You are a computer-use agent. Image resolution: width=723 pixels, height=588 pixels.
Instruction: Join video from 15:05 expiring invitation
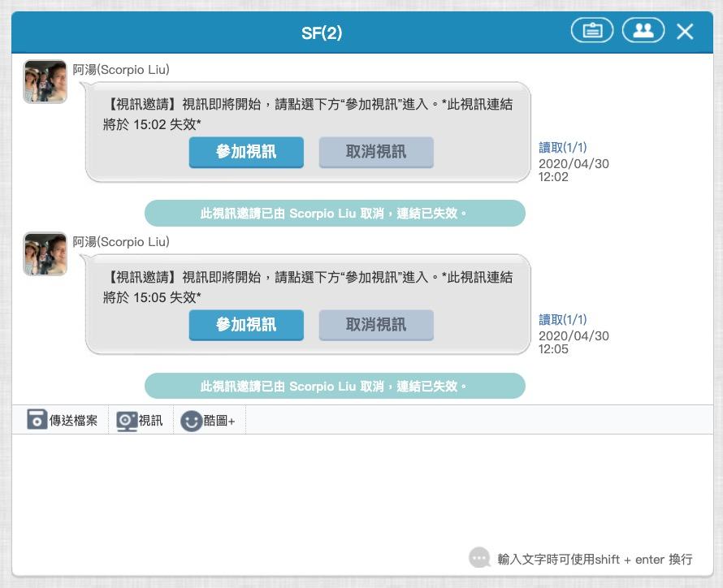[x=246, y=325]
